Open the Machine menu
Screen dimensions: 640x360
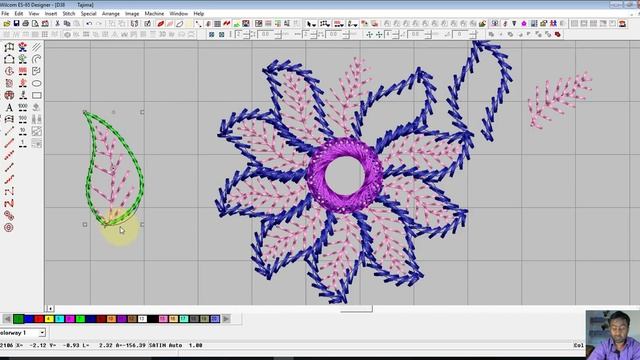tap(154, 13)
